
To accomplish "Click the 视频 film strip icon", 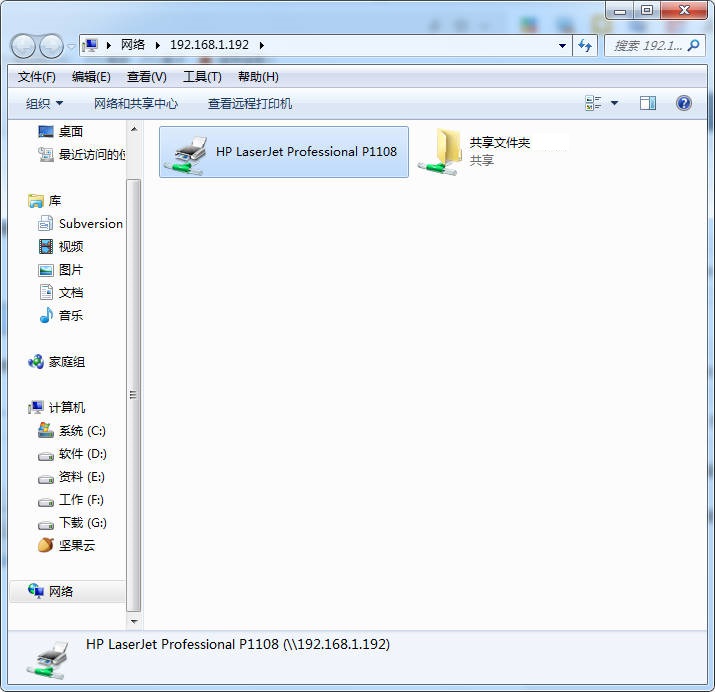I will [46, 247].
